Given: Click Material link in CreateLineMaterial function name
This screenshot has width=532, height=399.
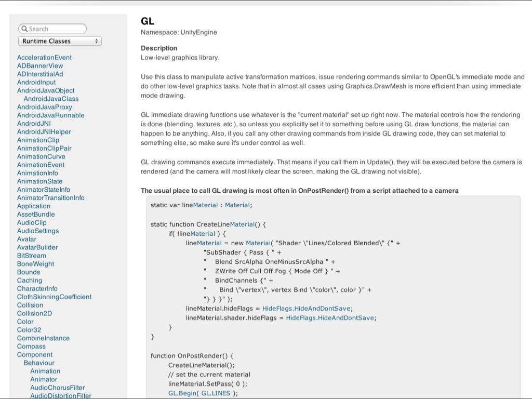Looking at the screenshot, I should click(242, 224).
